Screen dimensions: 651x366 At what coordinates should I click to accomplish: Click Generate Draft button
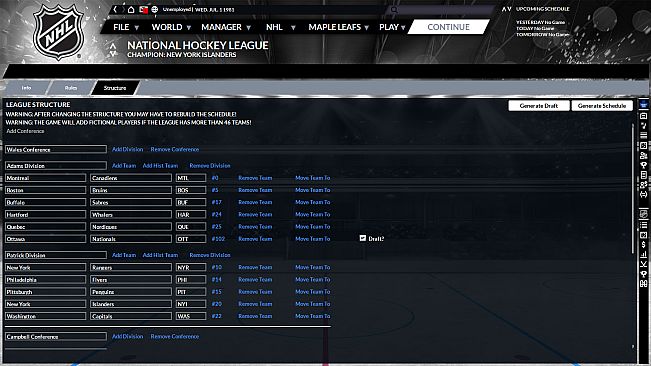(538, 106)
